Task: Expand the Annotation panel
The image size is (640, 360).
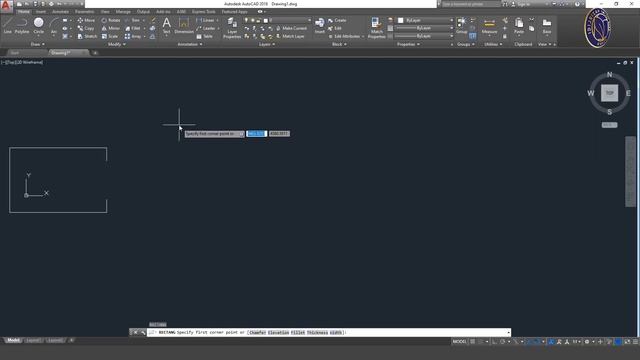Action: click(190, 44)
